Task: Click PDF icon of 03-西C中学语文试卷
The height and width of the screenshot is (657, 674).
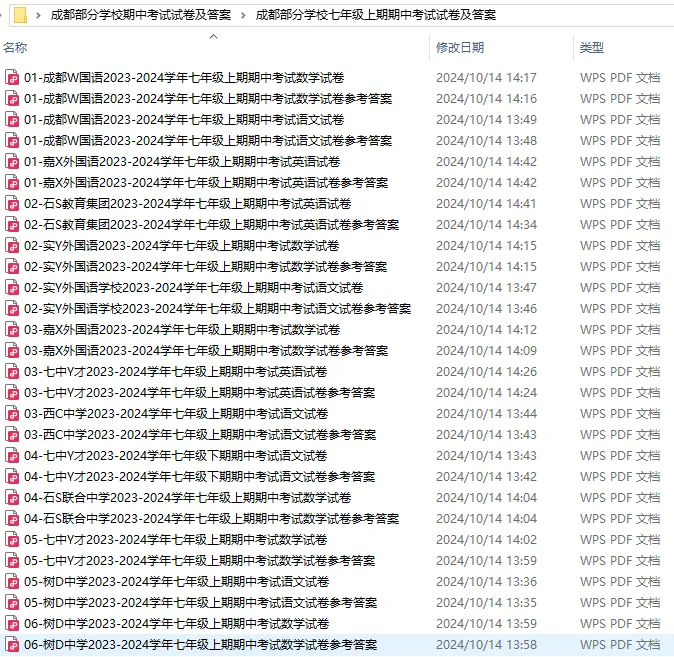Action: click(x=12, y=414)
